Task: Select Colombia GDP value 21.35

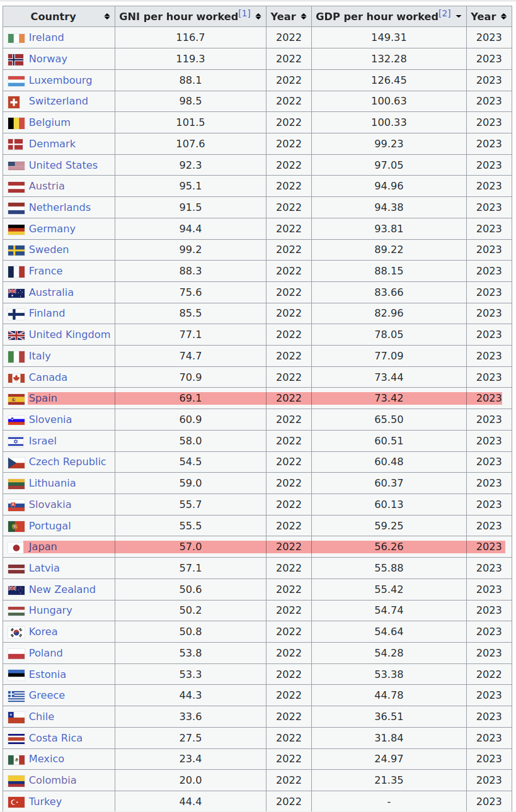Action: click(x=389, y=781)
